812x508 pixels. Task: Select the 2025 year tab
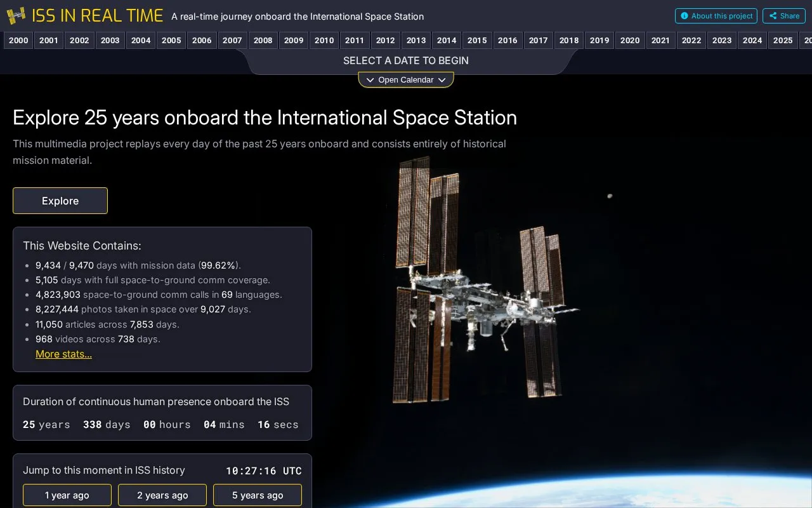pyautogui.click(x=783, y=40)
